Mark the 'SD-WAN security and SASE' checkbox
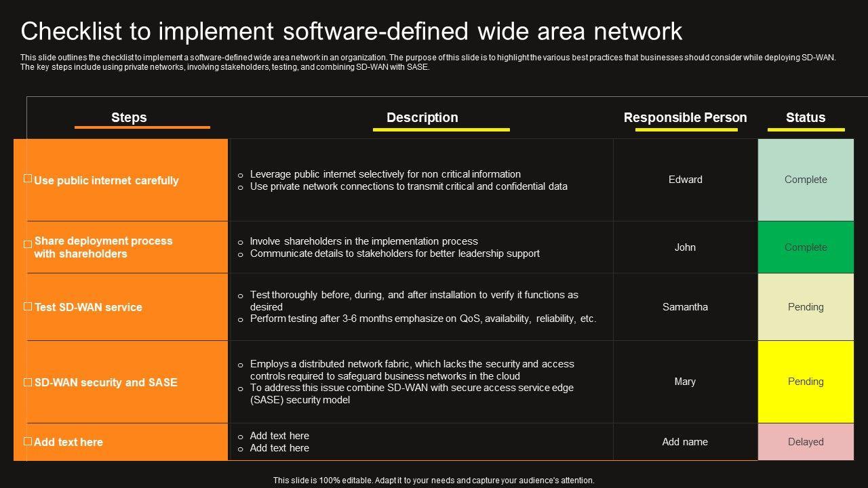This screenshot has height=488, width=868. click(x=28, y=382)
